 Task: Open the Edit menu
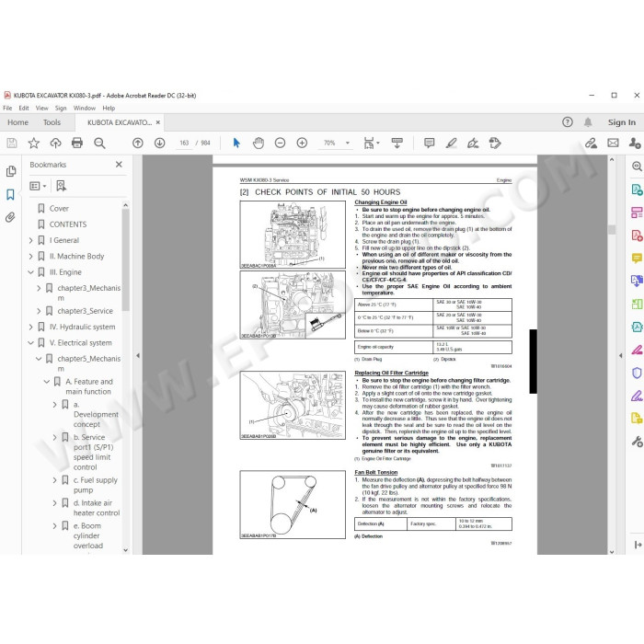point(24,108)
